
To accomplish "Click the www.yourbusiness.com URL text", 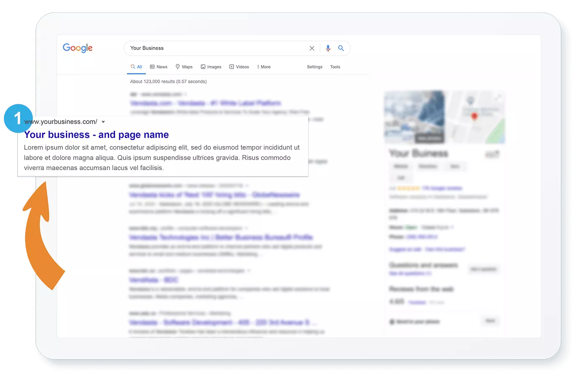I will tap(61, 122).
